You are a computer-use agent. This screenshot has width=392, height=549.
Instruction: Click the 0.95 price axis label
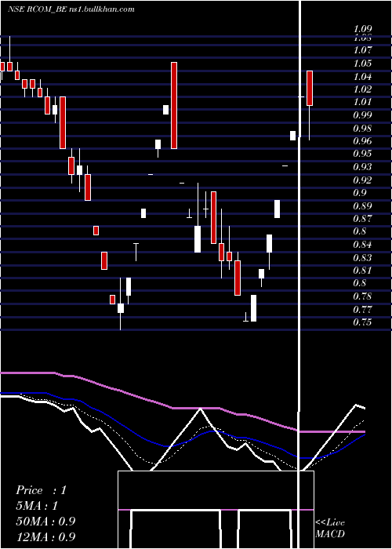[x=362, y=154]
